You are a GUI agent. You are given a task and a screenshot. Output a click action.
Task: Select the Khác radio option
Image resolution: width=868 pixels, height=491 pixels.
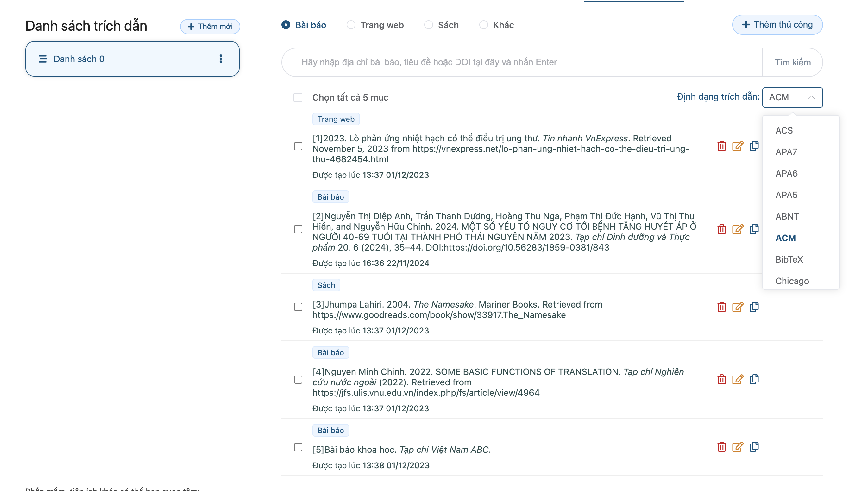[x=483, y=25]
